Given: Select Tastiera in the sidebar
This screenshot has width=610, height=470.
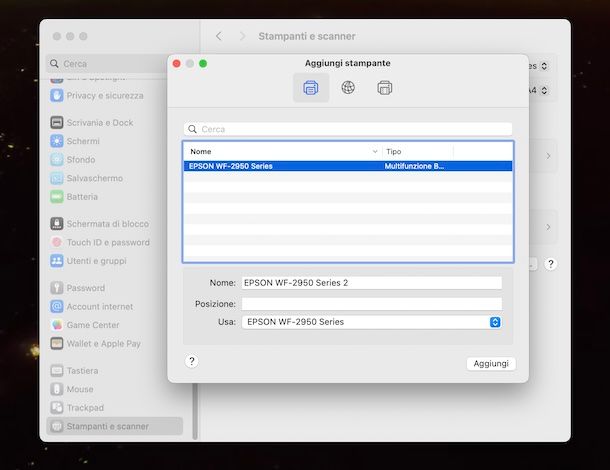Looking at the screenshot, I should click(74, 371).
